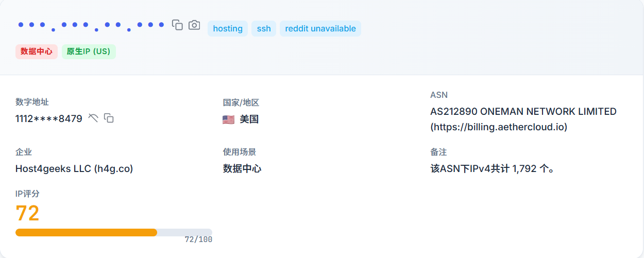Click Host4geeks LLC (h4g.co) company name

(x=74, y=168)
